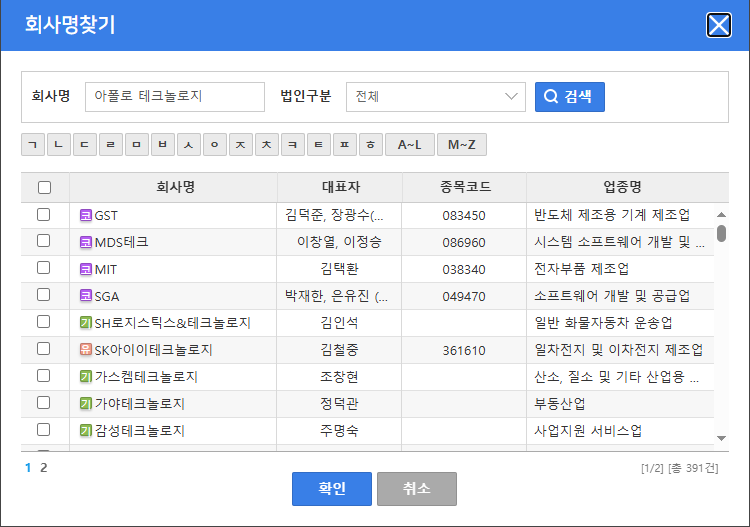Screen dimensions: 750x527
Task: Go to results page 2
Action: (44, 468)
